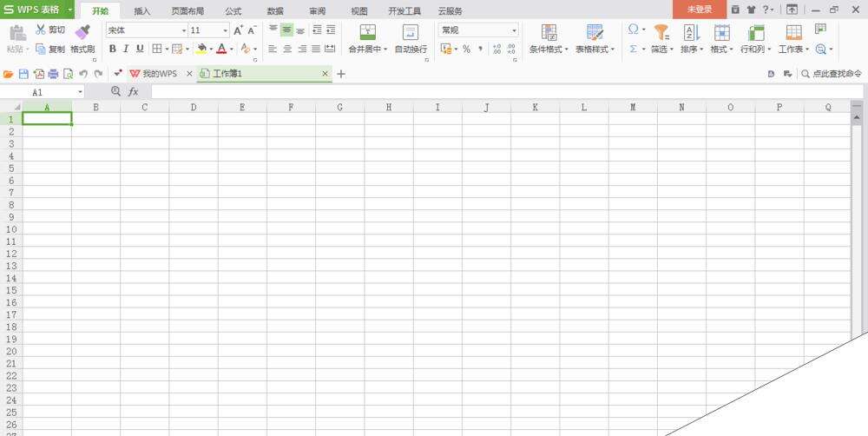Click the fx insert function button
Image resolution: width=868 pixels, height=436 pixels.
click(133, 92)
